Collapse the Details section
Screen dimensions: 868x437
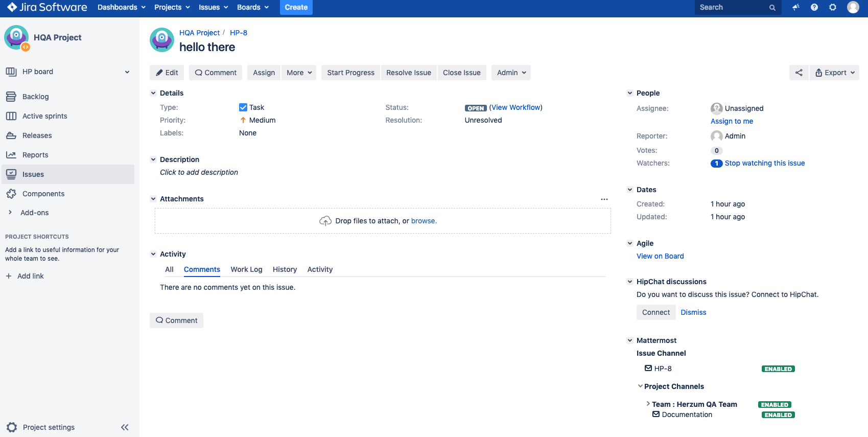153,93
